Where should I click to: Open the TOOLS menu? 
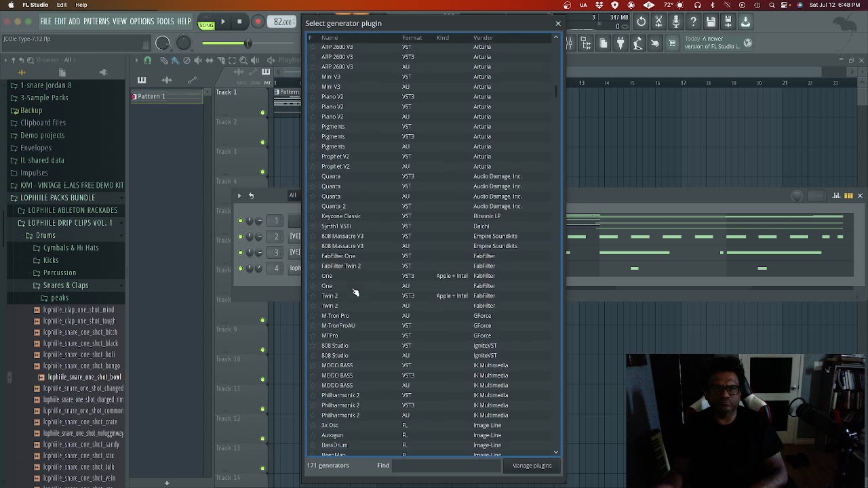coord(165,22)
